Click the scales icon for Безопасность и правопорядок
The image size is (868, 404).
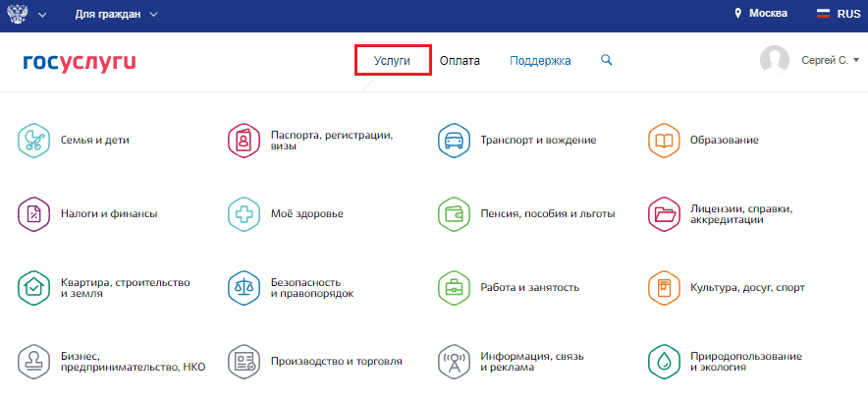pyautogui.click(x=244, y=288)
